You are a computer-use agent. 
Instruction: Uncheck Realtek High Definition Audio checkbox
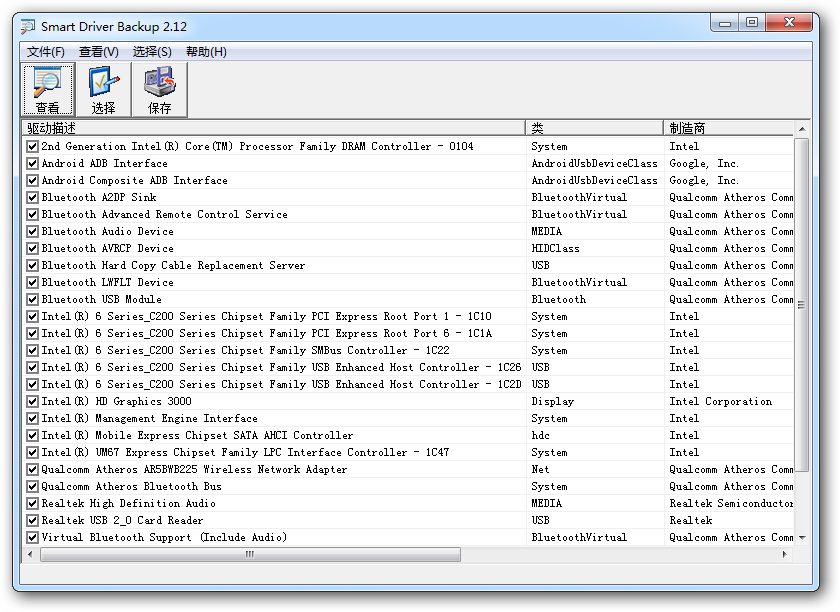click(x=32, y=503)
